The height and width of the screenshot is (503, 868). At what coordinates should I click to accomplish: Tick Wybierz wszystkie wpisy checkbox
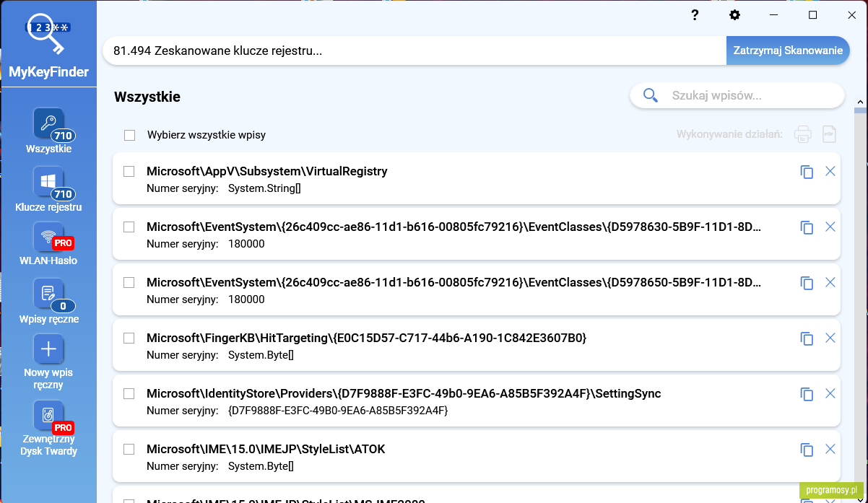pos(129,135)
